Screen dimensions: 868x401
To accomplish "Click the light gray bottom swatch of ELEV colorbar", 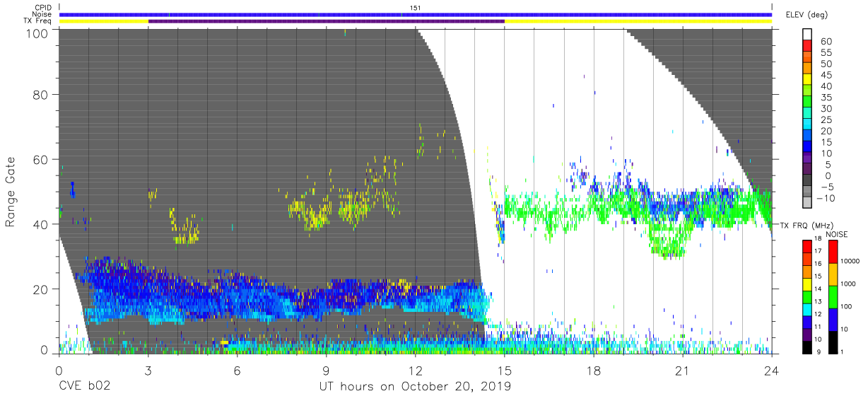I will [x=808, y=202].
